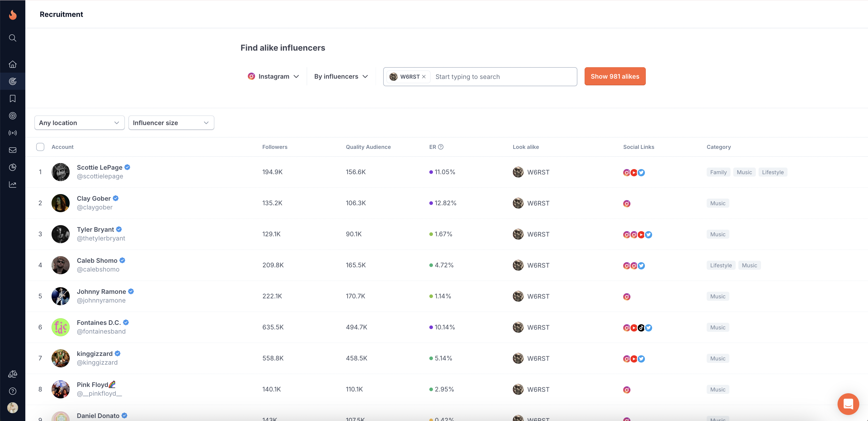This screenshot has height=421, width=868.
Task: Open the search sidebar icon
Action: pos(12,38)
